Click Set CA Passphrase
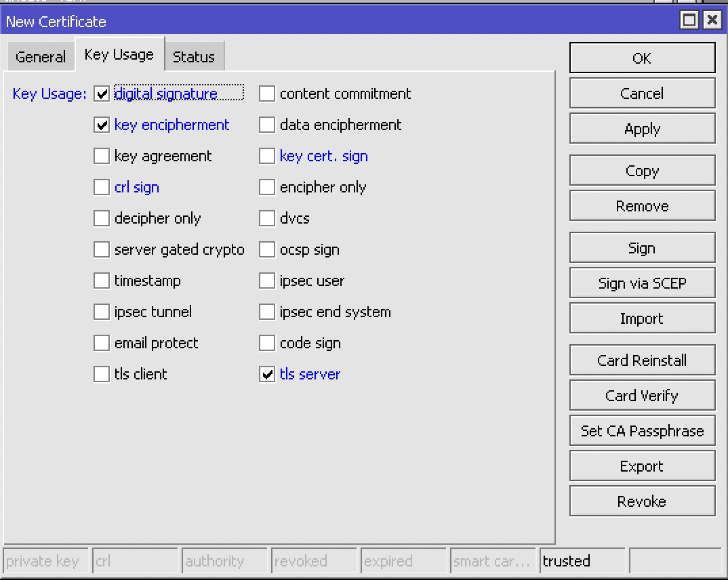Screen dimensions: 728x580 [642, 431]
